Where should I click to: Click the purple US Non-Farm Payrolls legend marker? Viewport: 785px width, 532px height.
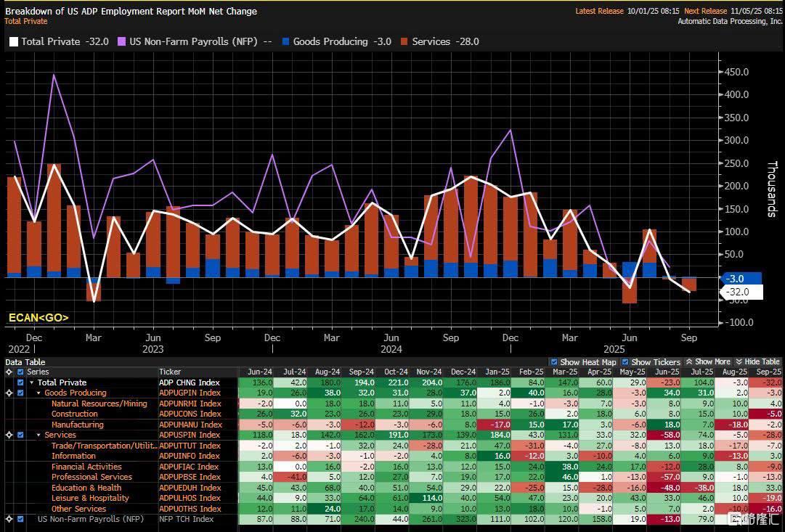121,42
